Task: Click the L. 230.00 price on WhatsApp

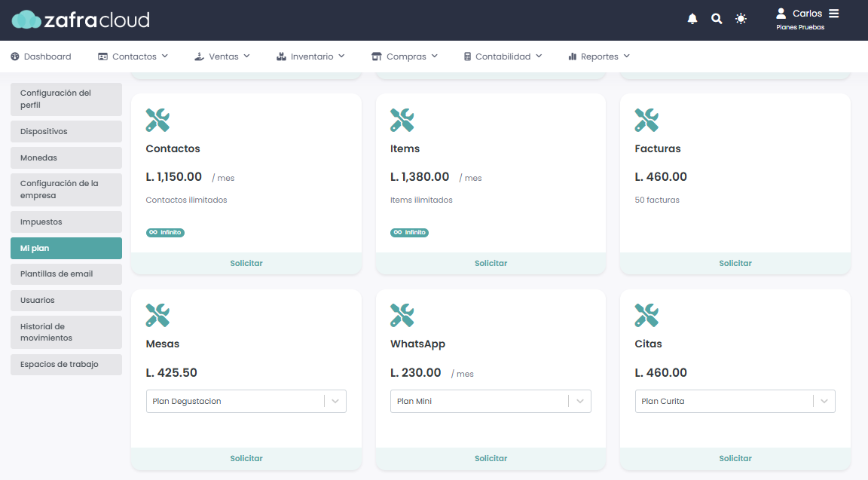Action: (x=416, y=372)
